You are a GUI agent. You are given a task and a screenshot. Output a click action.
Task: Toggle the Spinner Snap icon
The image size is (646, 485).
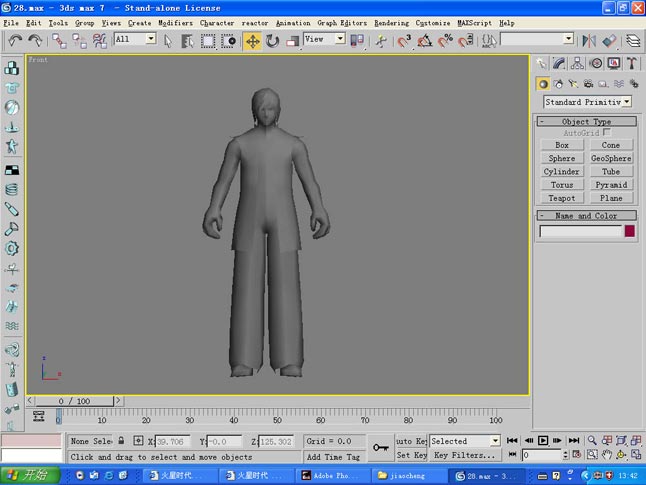click(466, 41)
